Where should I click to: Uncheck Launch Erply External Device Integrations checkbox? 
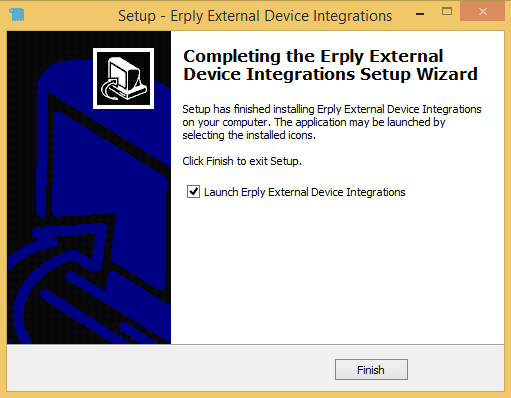click(x=193, y=192)
